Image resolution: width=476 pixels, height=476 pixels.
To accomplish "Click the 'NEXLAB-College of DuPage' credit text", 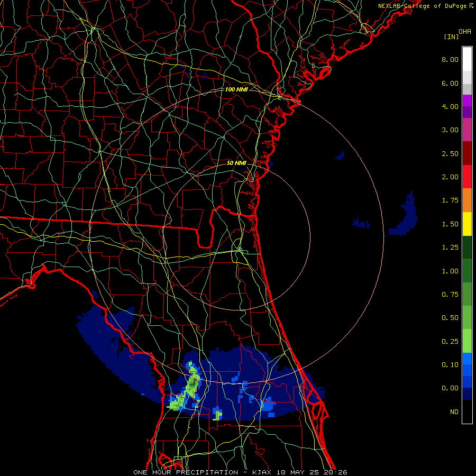I will (x=422, y=6).
